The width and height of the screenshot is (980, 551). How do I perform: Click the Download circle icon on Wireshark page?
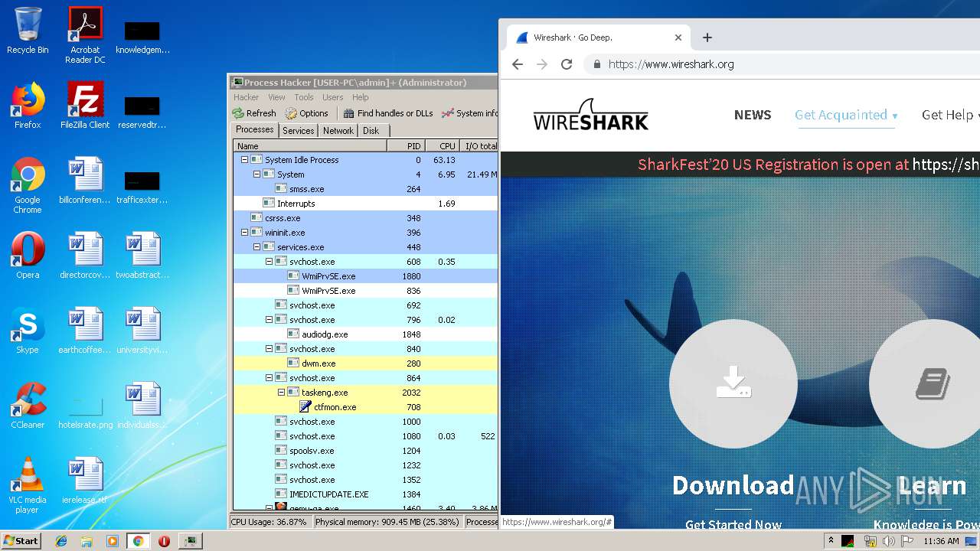733,383
